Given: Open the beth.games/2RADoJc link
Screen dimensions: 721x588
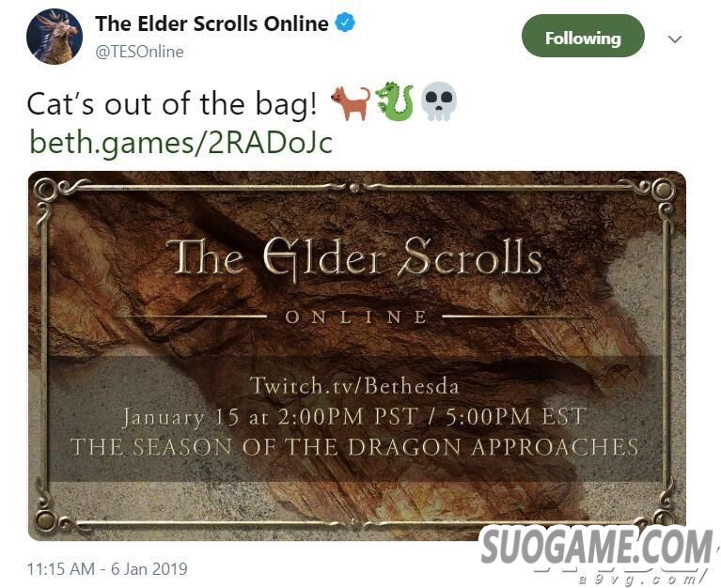Looking at the screenshot, I should click(x=180, y=143).
